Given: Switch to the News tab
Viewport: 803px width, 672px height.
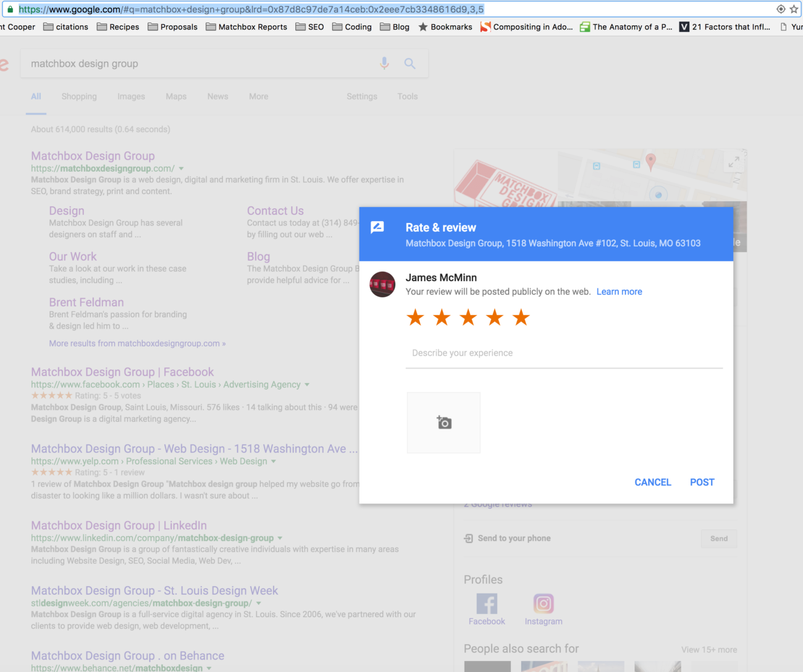Looking at the screenshot, I should pyautogui.click(x=217, y=96).
